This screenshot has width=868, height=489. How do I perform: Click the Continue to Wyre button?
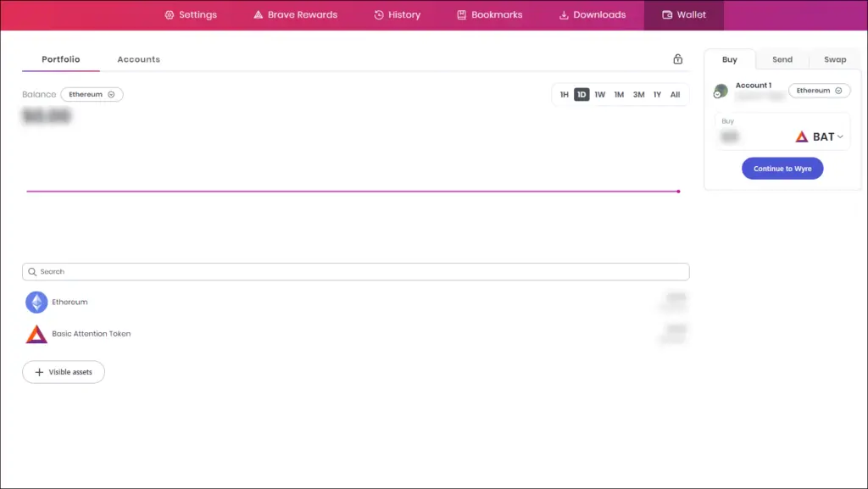coord(782,169)
